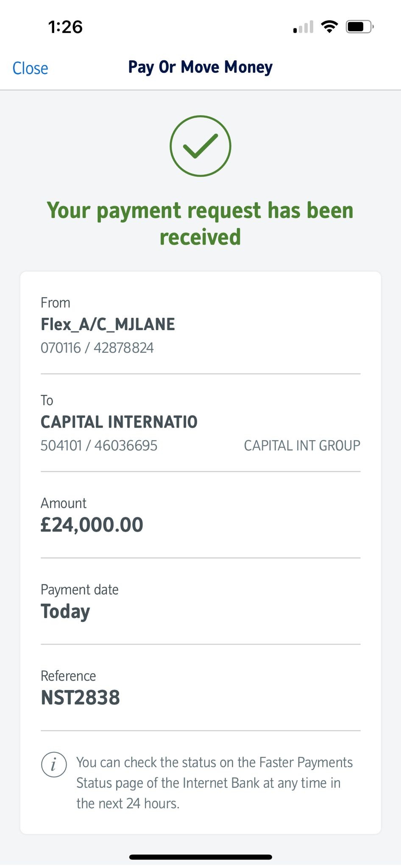Select the Flex_A/C_MJLANE account name

click(108, 325)
